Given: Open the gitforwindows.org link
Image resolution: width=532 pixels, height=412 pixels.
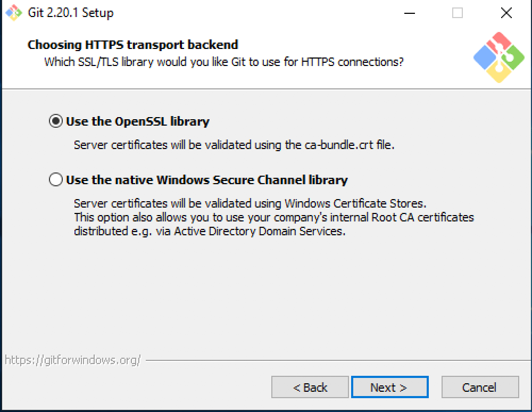Looking at the screenshot, I should click(x=73, y=360).
